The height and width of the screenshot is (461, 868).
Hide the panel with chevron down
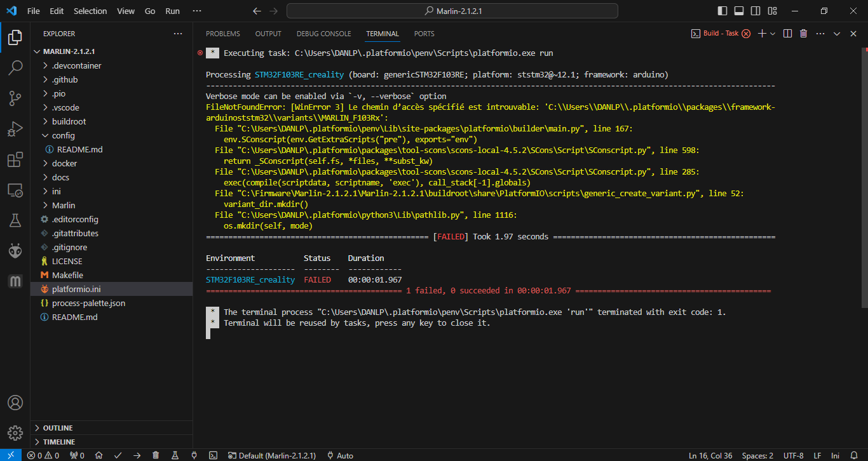[837, 34]
